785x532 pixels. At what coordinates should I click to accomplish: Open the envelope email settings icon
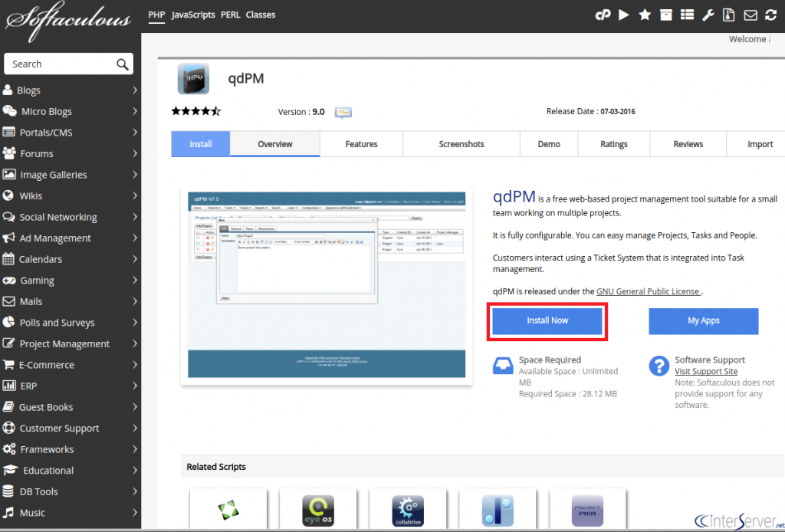[x=751, y=15]
